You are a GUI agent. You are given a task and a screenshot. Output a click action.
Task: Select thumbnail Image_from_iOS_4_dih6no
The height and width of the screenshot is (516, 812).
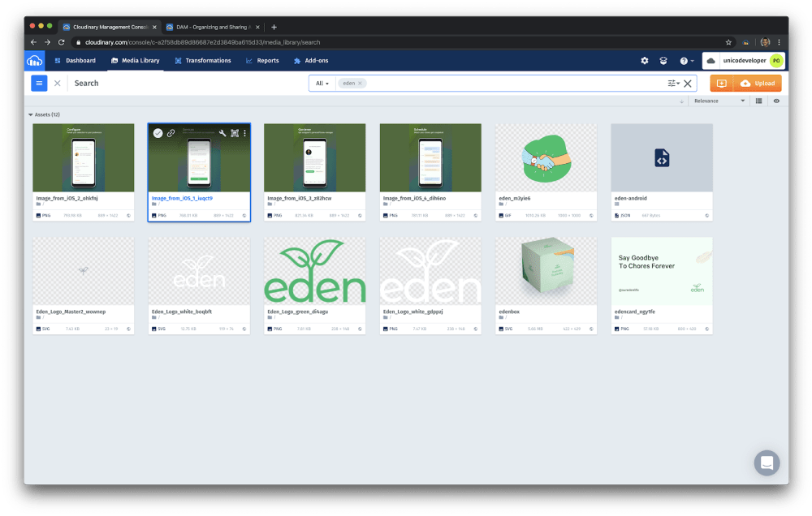430,158
